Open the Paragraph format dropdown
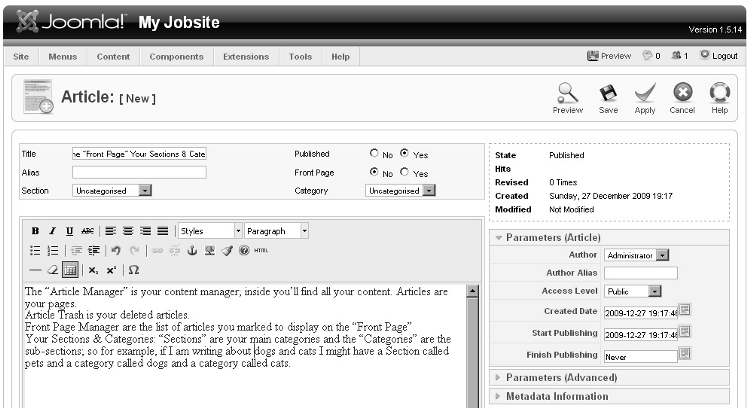 point(276,231)
